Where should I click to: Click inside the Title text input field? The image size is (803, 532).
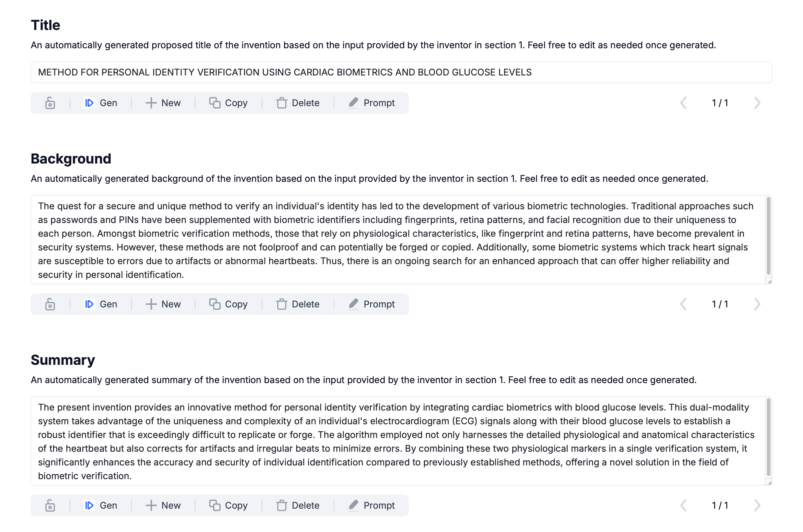pyautogui.click(x=401, y=72)
